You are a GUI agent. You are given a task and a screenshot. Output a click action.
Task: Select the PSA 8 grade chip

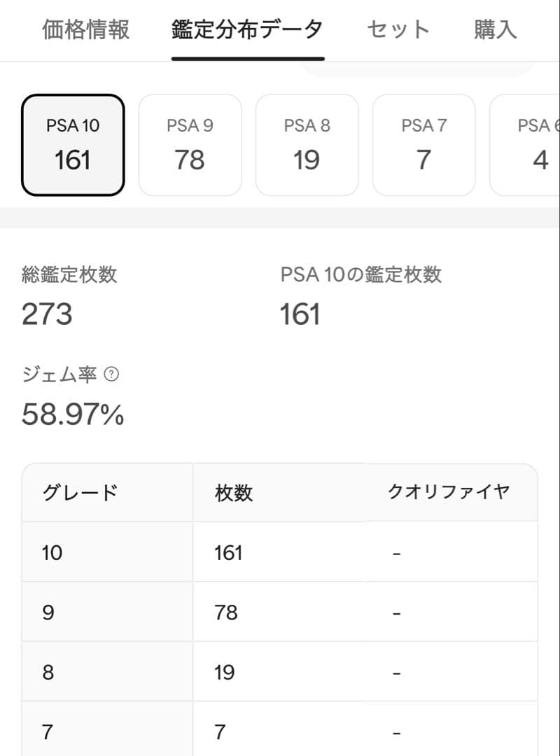point(307,143)
